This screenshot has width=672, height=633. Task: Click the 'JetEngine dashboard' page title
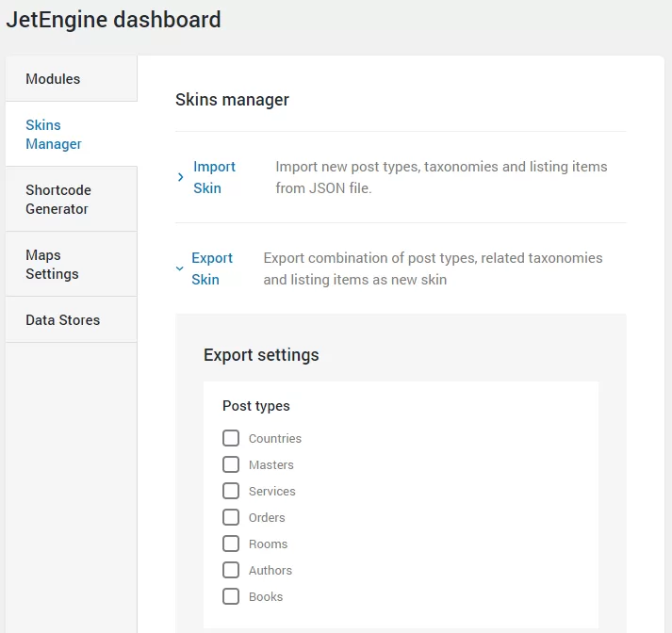coord(114,20)
